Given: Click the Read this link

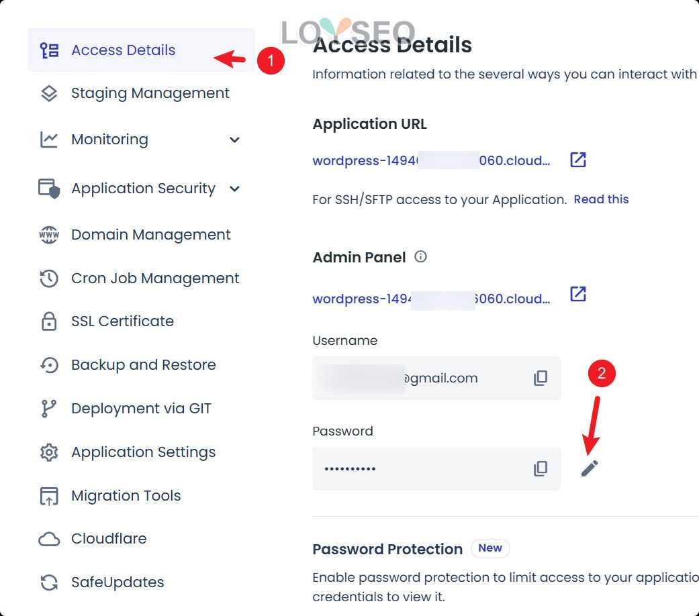Looking at the screenshot, I should coord(601,199).
